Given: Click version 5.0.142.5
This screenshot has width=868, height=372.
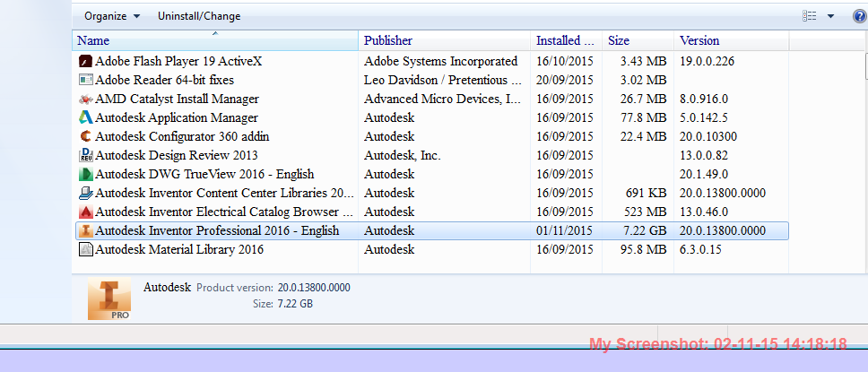Looking at the screenshot, I should click(704, 118).
